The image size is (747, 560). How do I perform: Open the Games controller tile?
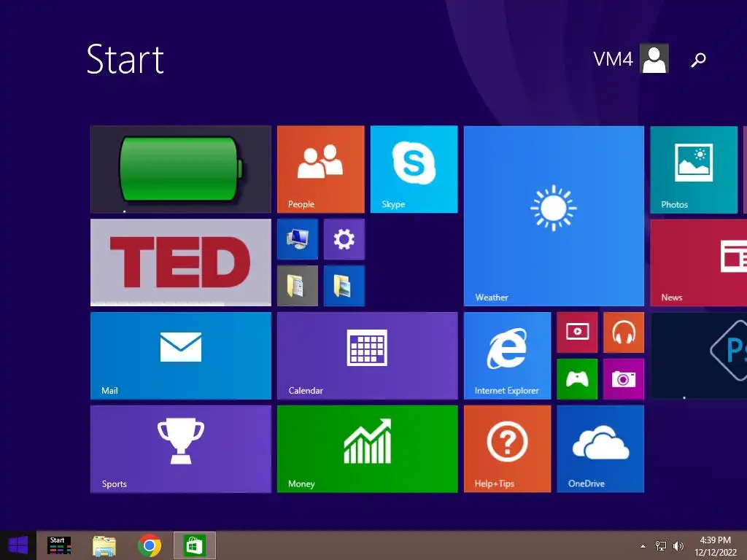[577, 379]
